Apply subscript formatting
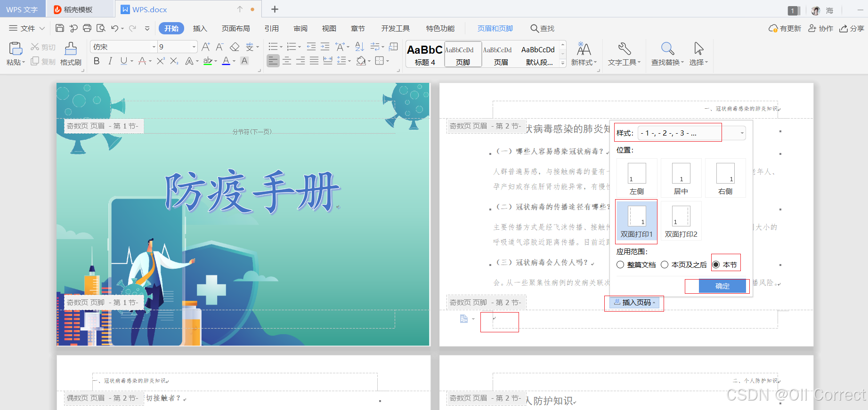868x410 pixels. click(x=174, y=61)
